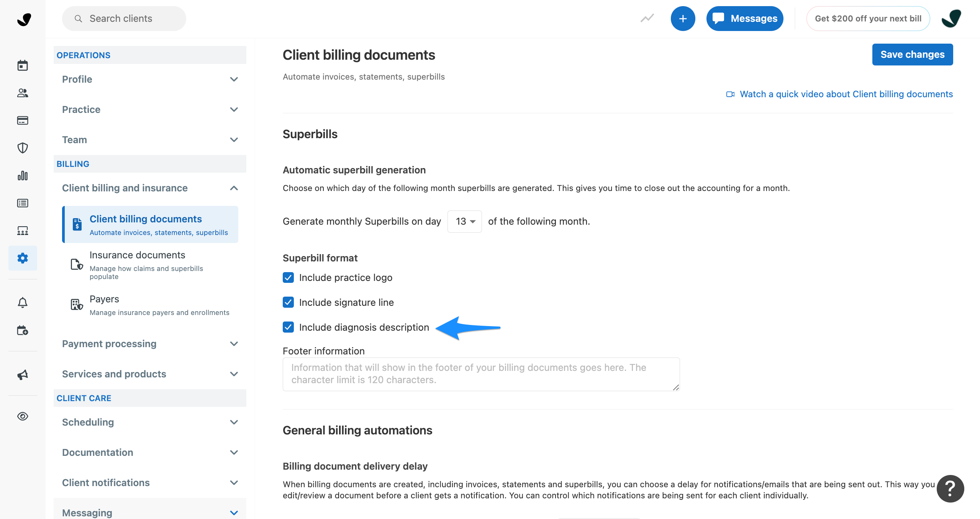
Task: Open the account avatar at top right
Action: point(951,18)
